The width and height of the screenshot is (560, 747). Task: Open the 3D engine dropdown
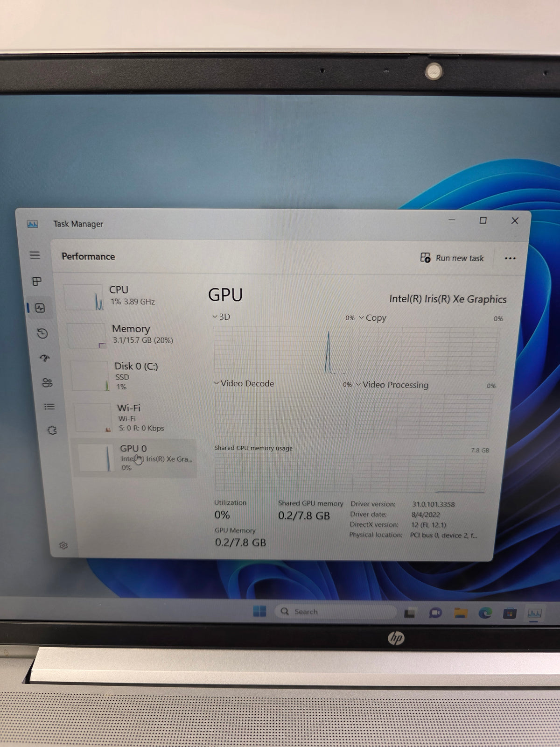pos(221,317)
